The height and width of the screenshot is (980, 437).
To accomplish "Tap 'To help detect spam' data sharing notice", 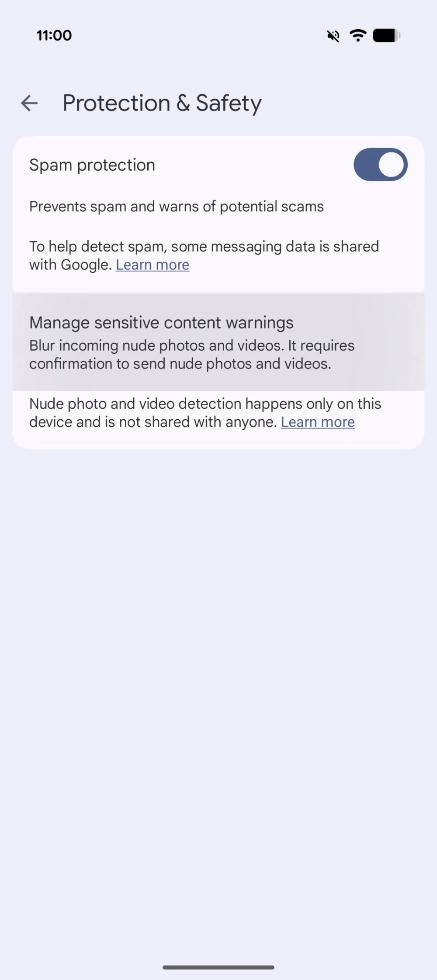I will click(x=204, y=255).
